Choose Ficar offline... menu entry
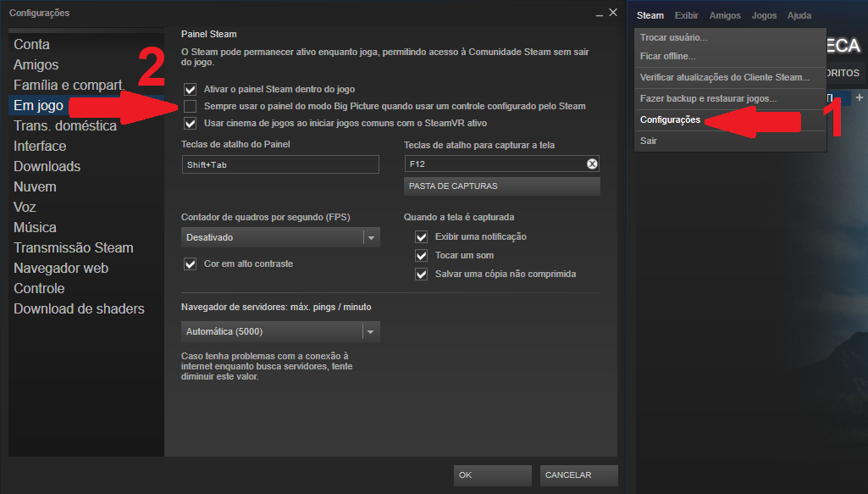Viewport: 868px width, 494px height. click(x=730, y=56)
